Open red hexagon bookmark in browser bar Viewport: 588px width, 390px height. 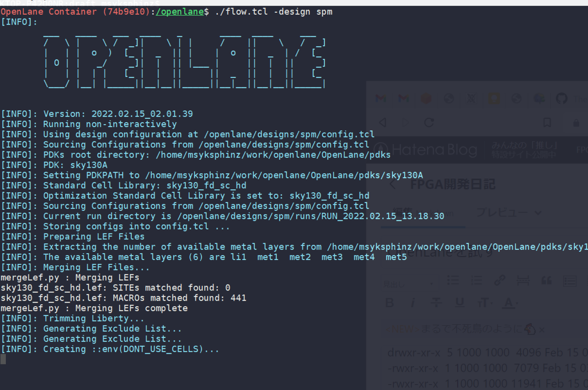(x=426, y=99)
